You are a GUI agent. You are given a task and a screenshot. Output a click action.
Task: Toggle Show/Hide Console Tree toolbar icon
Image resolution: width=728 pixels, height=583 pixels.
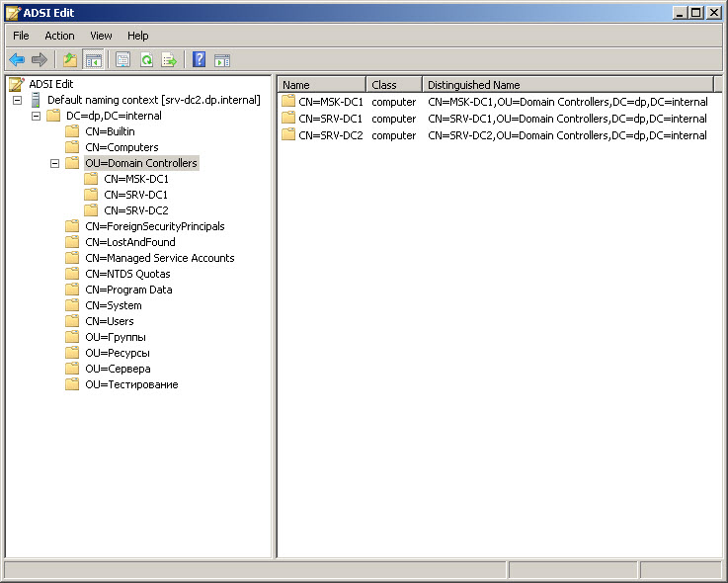[93, 60]
